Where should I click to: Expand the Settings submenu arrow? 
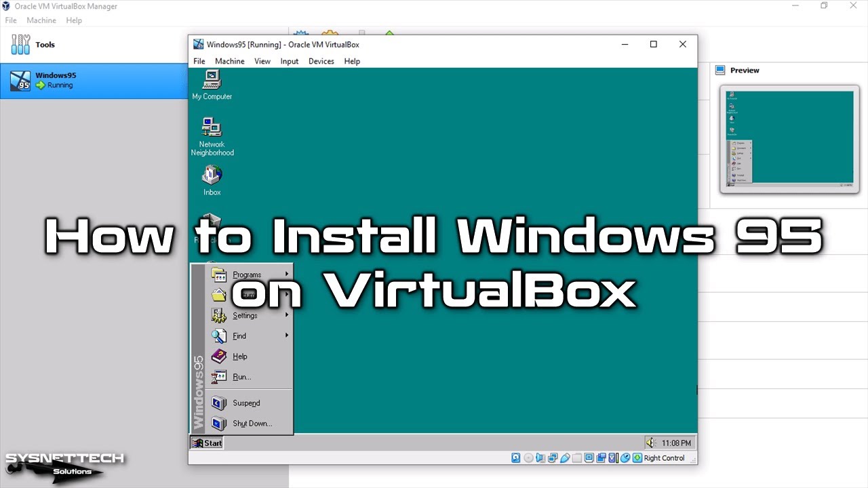click(287, 315)
